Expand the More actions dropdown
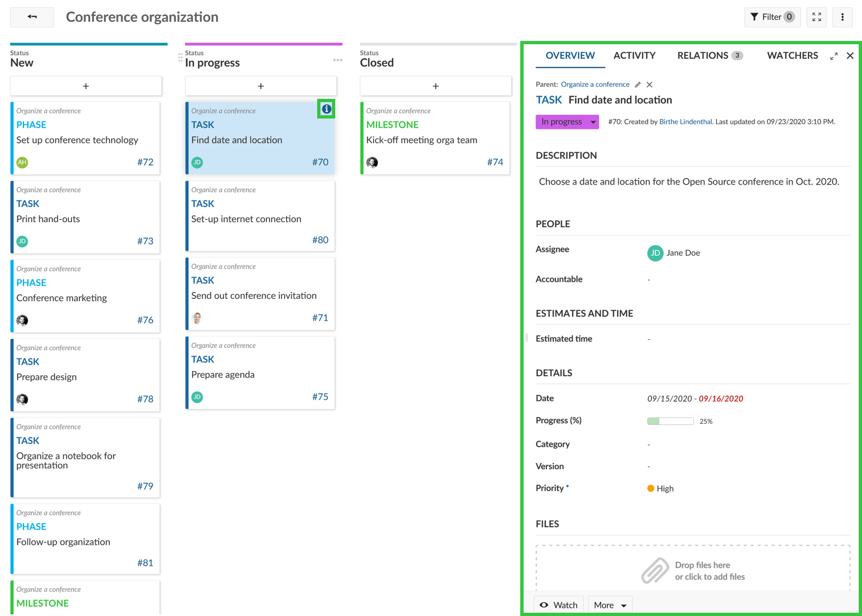This screenshot has width=862, height=616. [x=610, y=605]
